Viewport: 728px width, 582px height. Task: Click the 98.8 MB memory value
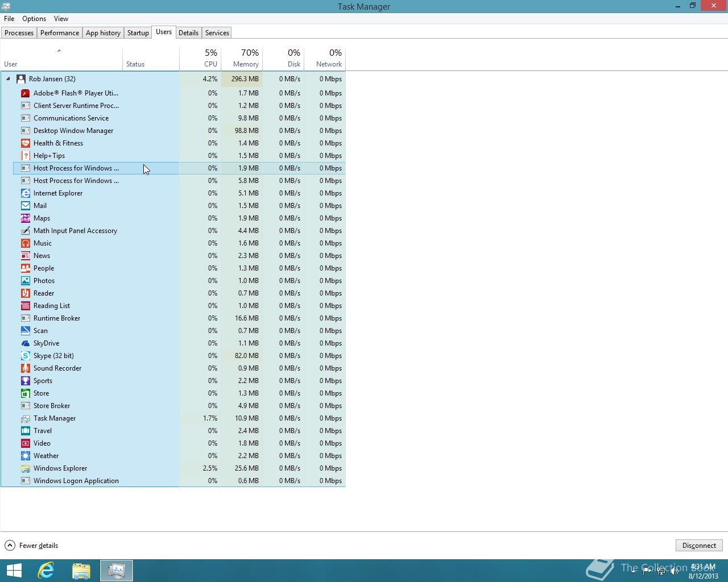click(x=246, y=131)
